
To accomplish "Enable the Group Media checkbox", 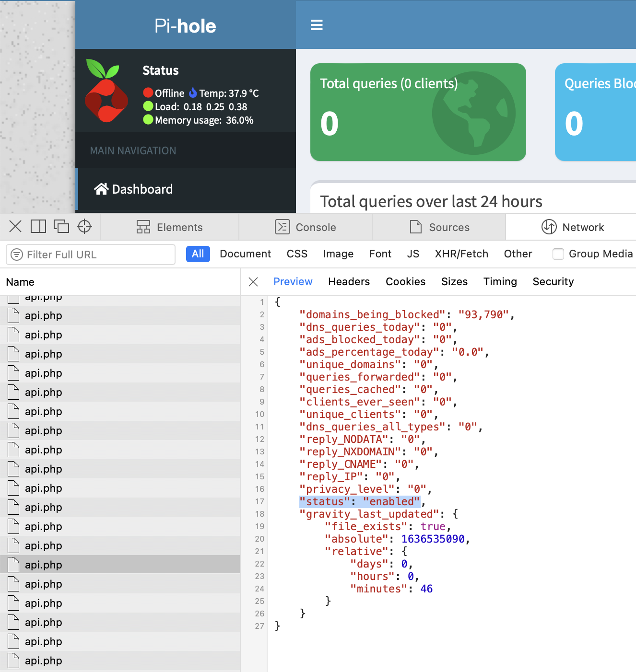I will point(558,254).
